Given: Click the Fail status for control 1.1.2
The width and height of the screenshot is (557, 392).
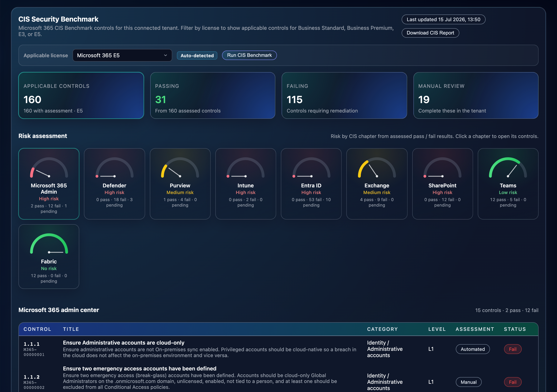Looking at the screenshot, I should click(513, 382).
